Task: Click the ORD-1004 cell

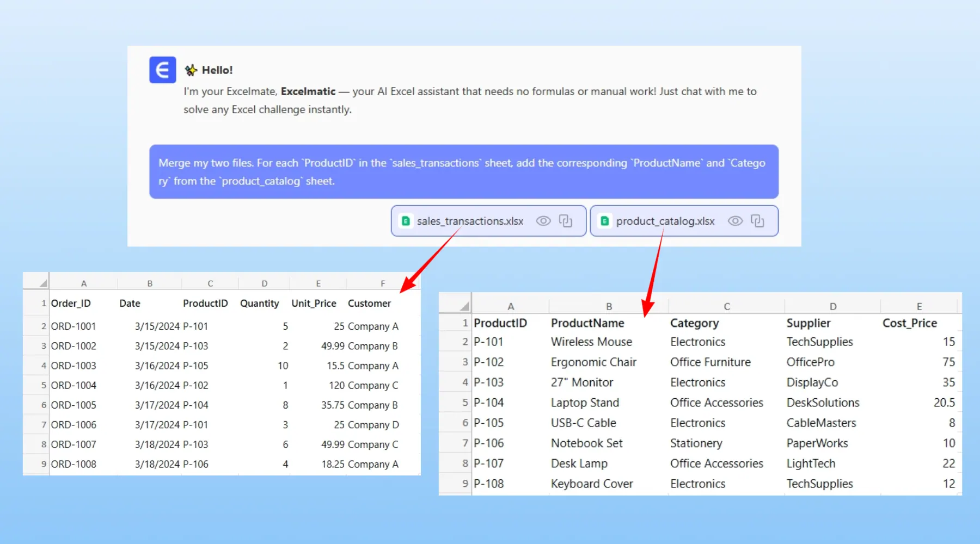Action: (x=73, y=385)
